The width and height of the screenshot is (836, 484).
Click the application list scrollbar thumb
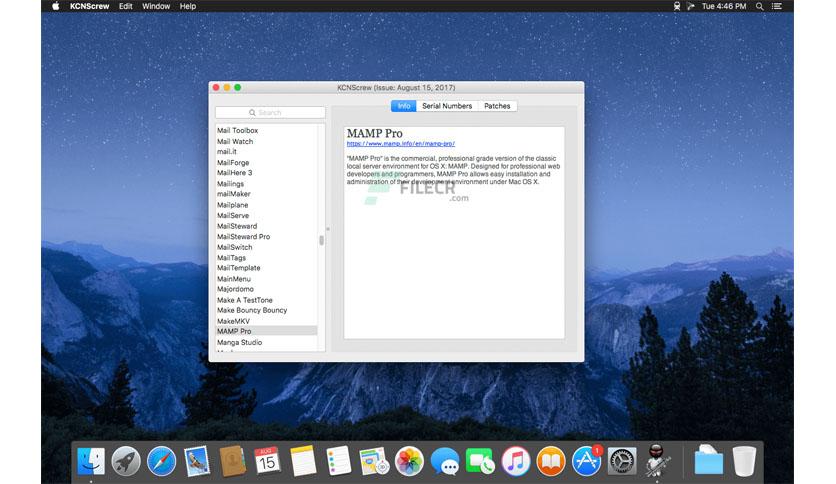(321, 240)
